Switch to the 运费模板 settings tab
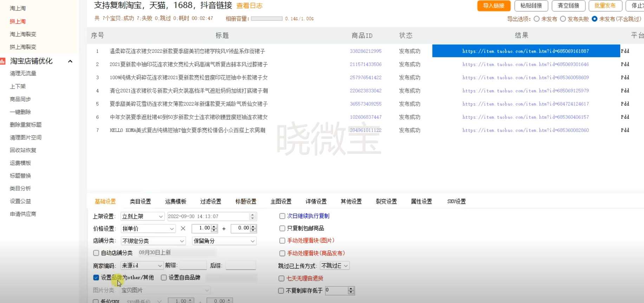644x303 pixels. [176, 201]
